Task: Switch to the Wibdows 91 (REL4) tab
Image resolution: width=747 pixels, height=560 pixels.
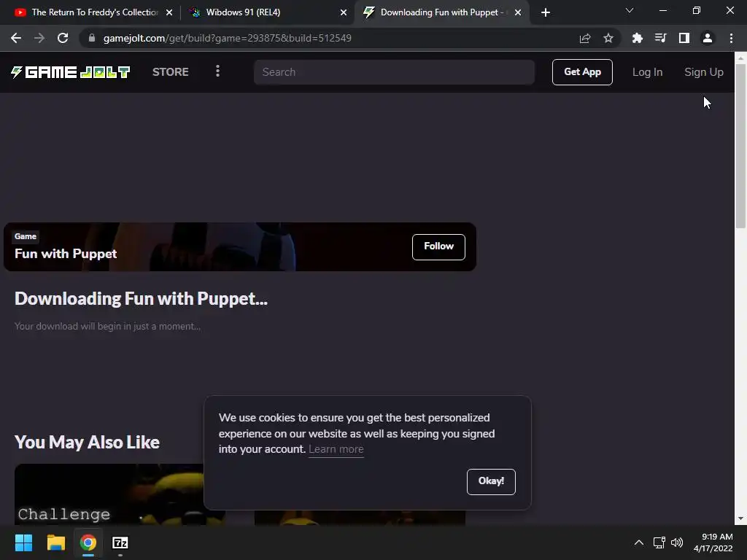Action: tap(266, 12)
